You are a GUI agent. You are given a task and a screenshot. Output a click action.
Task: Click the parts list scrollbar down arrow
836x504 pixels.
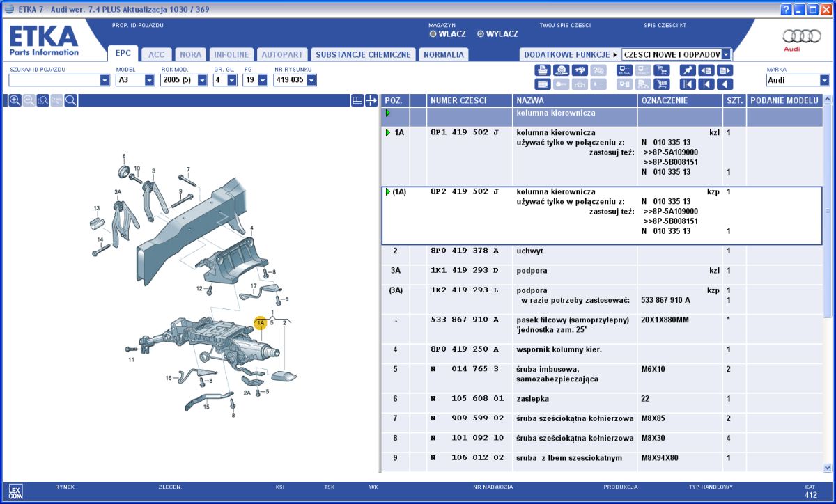828,468
